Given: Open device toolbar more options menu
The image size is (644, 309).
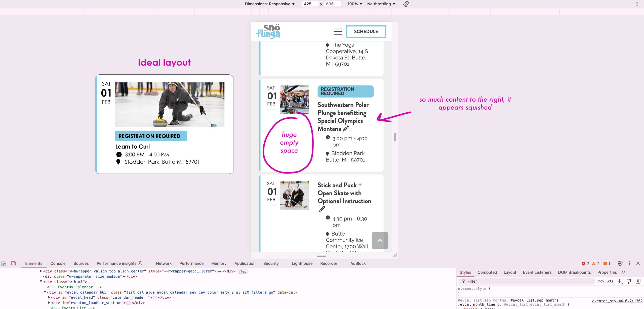Looking at the screenshot, I should click(x=637, y=4).
